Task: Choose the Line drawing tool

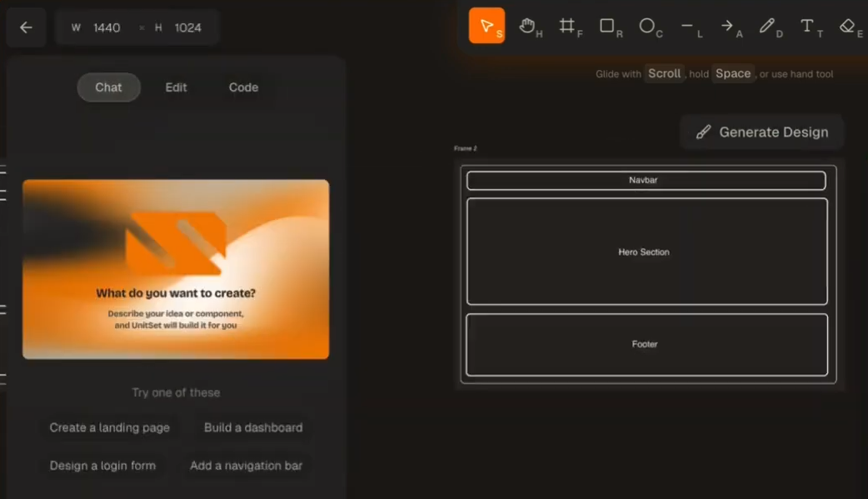Action: [688, 27]
